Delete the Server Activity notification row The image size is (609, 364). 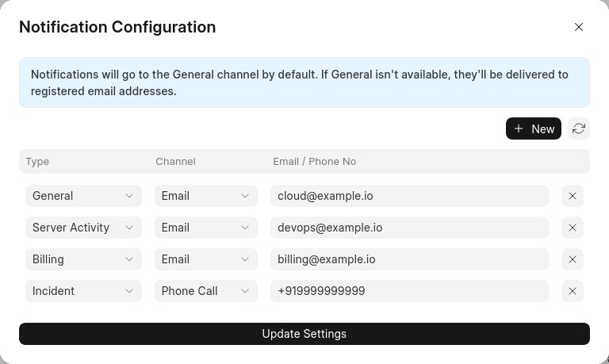[x=573, y=228]
